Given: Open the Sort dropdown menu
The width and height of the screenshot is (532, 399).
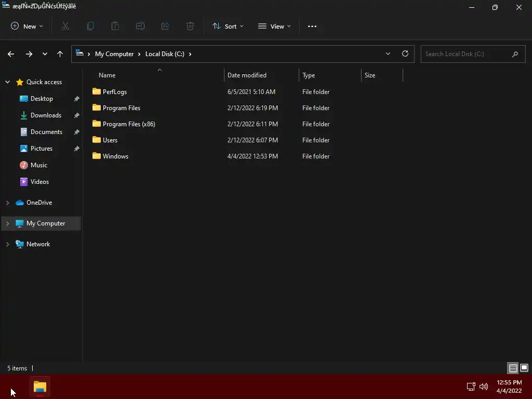Looking at the screenshot, I should point(228,26).
